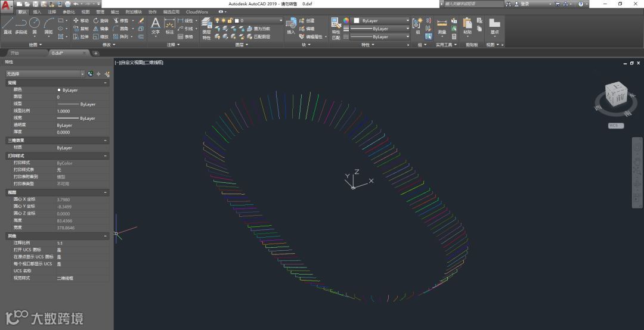Click the Plot/Print icon in quick access toolbar
The image size is (644, 330).
click(x=68, y=4)
